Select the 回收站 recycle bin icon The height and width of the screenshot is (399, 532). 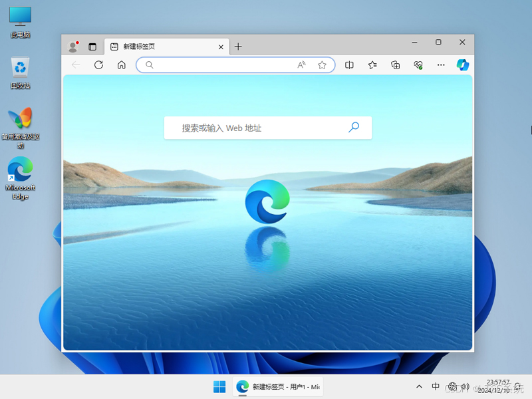pyautogui.click(x=21, y=72)
